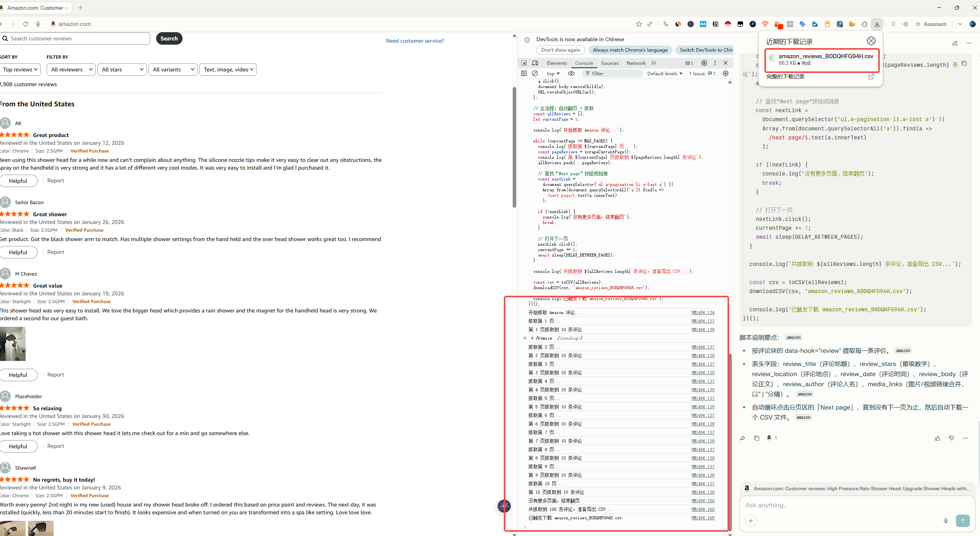The width and height of the screenshot is (980, 536).
Task: Open the Top reviews sort dropdown
Action: tap(20, 69)
